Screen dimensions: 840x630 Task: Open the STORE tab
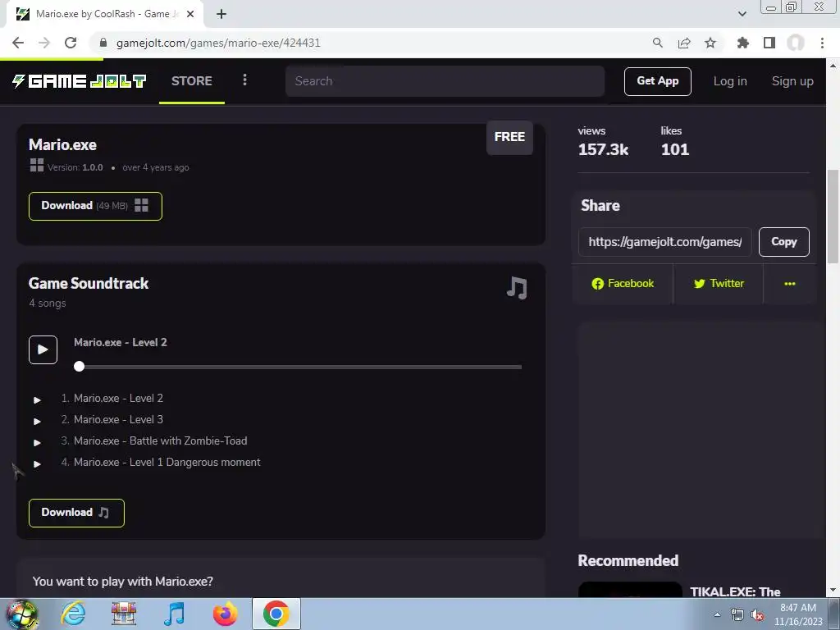192,81
